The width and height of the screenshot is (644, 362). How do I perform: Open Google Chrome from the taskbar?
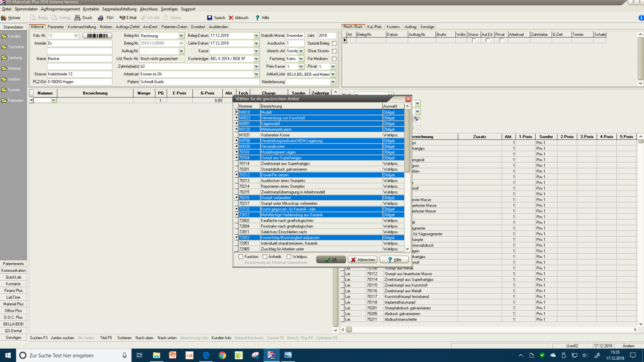222,355
